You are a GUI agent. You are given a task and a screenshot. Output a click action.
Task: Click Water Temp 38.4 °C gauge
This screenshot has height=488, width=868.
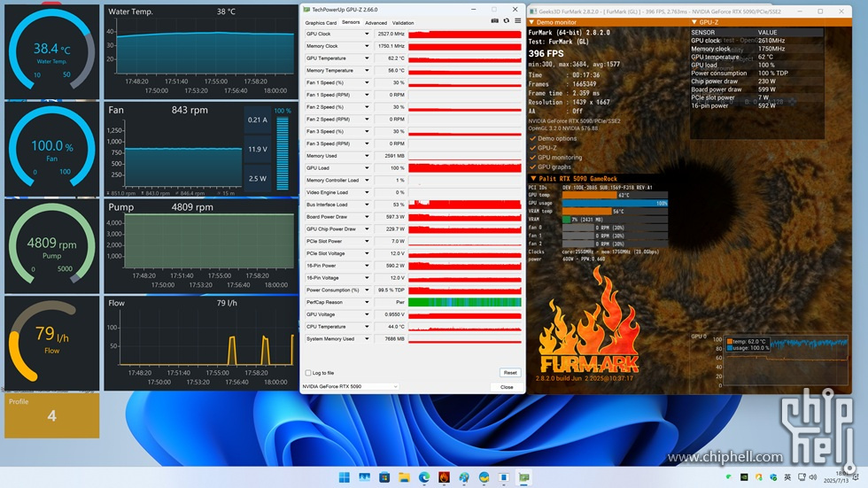(52, 52)
